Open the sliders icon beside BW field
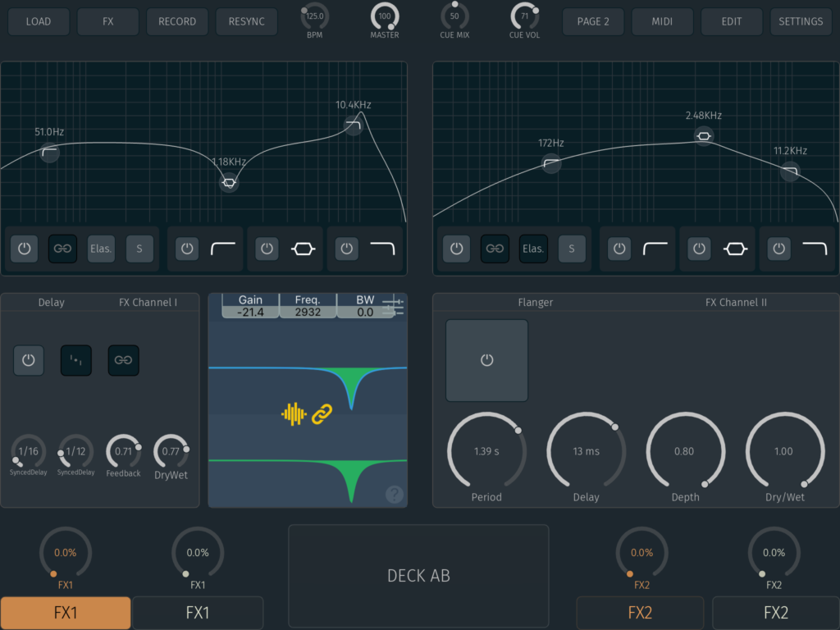This screenshot has height=630, width=840. (x=394, y=307)
